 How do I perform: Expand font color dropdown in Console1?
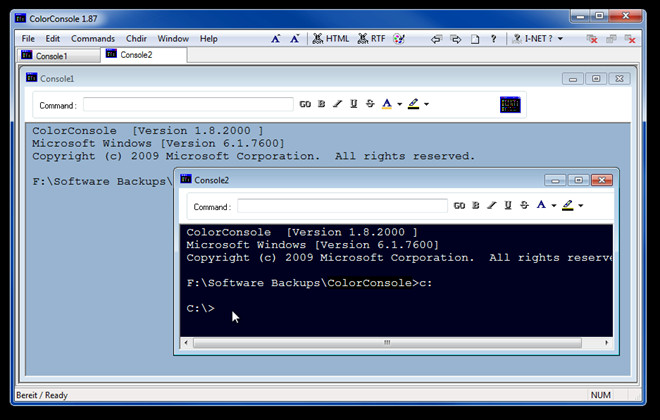click(399, 104)
